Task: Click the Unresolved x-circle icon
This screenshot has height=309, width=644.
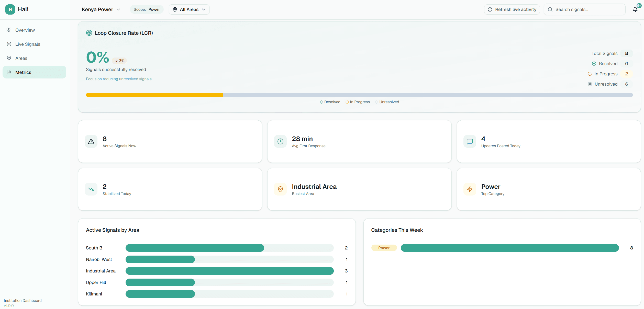Action: pyautogui.click(x=590, y=84)
